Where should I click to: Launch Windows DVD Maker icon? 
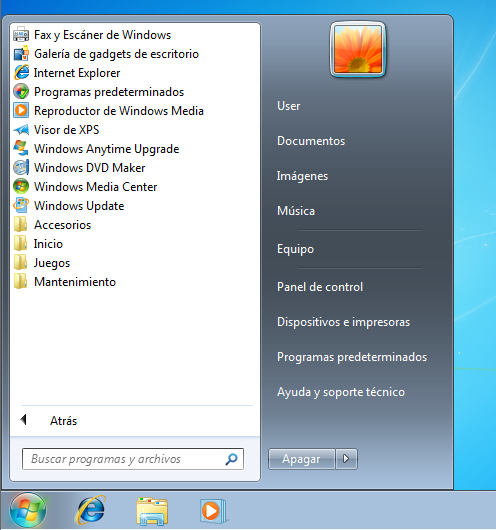tap(21, 168)
